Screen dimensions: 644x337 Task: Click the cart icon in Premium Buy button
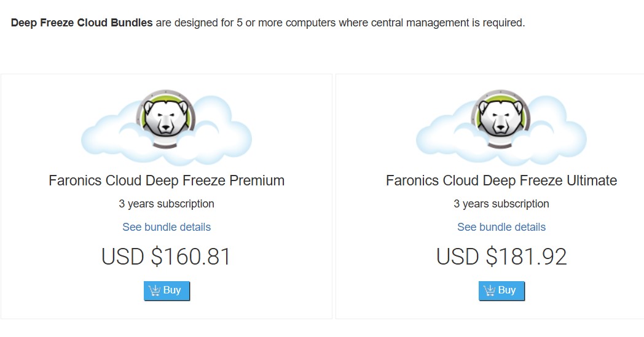[154, 290]
